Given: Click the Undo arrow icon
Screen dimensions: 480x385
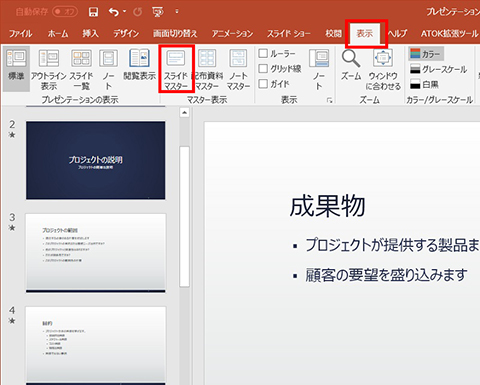Looking at the screenshot, I should 114,12.
